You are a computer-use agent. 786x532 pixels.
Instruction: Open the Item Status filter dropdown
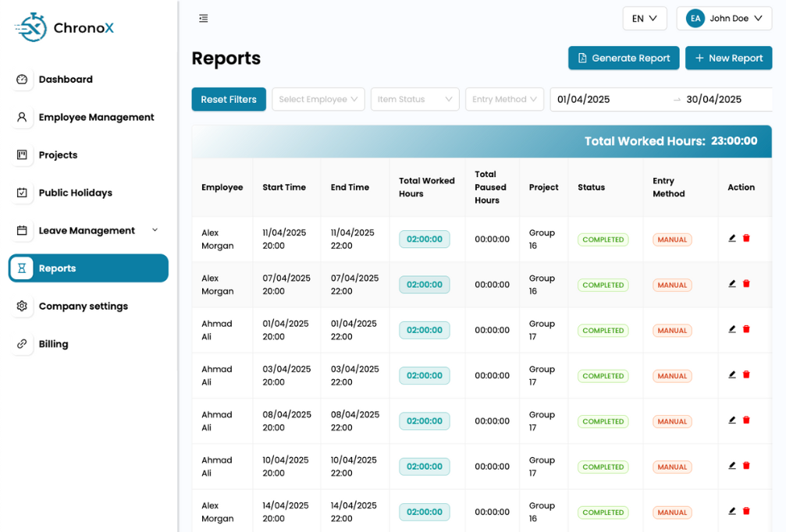(415, 99)
